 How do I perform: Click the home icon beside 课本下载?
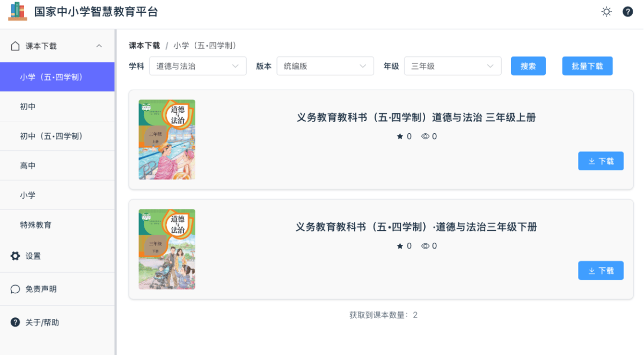(16, 46)
